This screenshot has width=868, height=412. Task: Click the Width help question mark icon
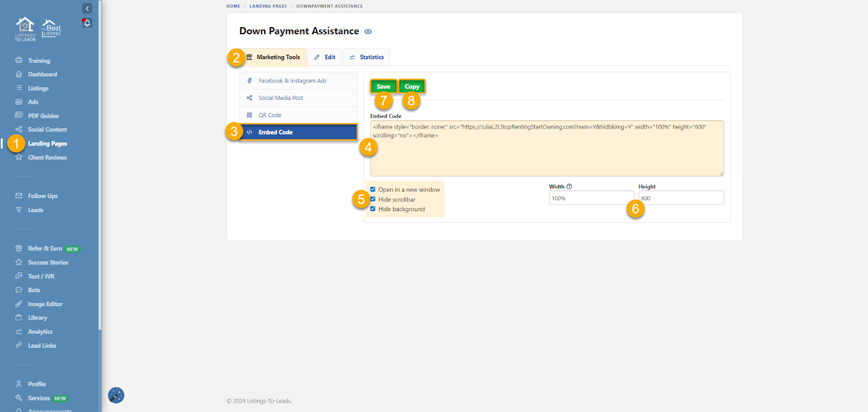569,187
